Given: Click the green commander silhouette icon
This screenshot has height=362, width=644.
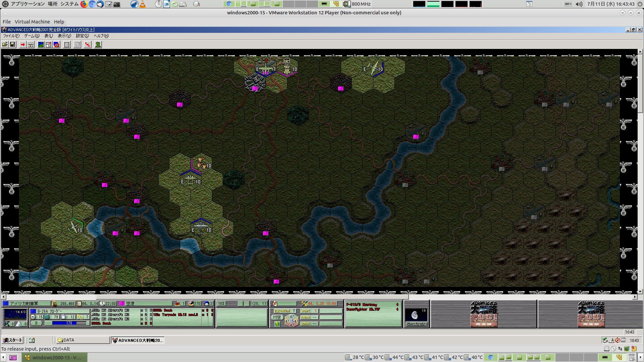Looking at the screenshot, I should [x=98, y=45].
